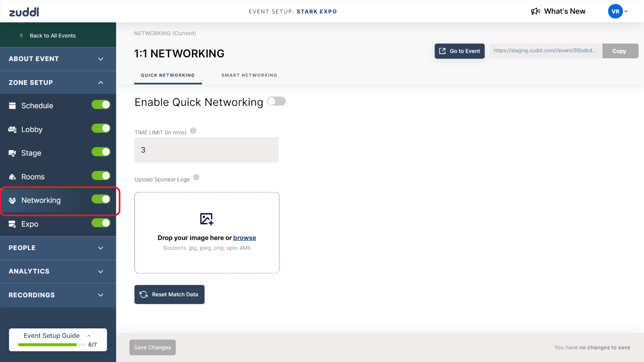Click the event URL text field

[x=546, y=51]
